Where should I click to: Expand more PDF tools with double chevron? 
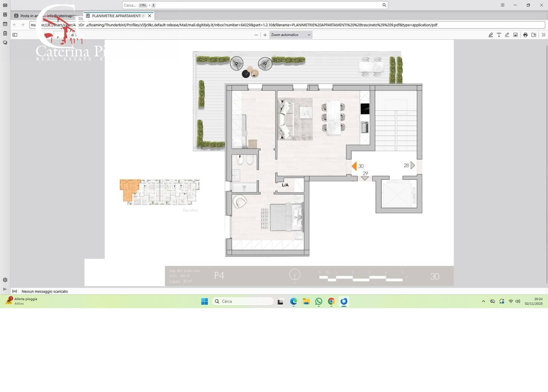coord(543,35)
